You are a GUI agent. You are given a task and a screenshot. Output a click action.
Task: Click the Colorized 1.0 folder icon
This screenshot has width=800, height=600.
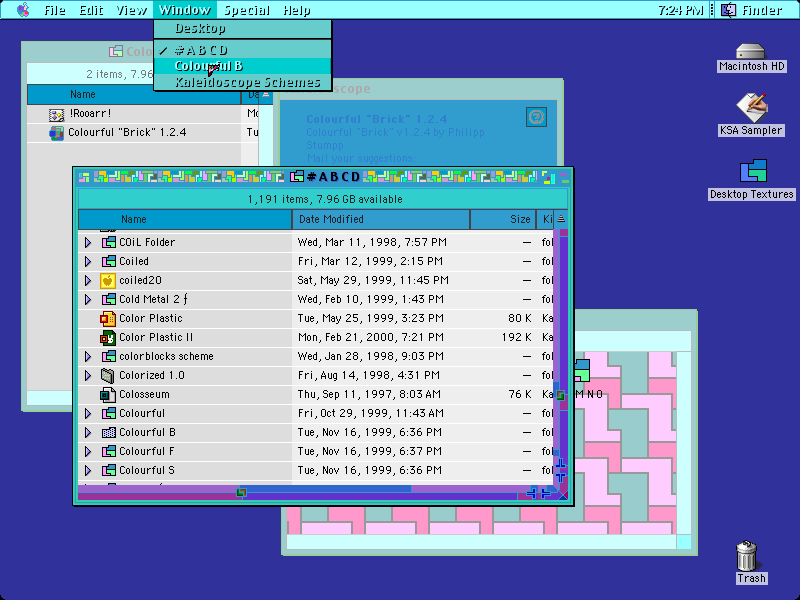point(108,376)
